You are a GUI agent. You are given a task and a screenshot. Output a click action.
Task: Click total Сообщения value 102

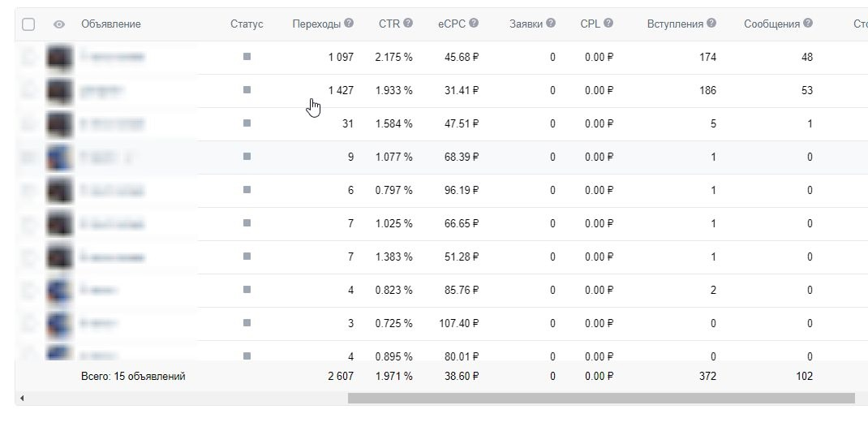(805, 377)
